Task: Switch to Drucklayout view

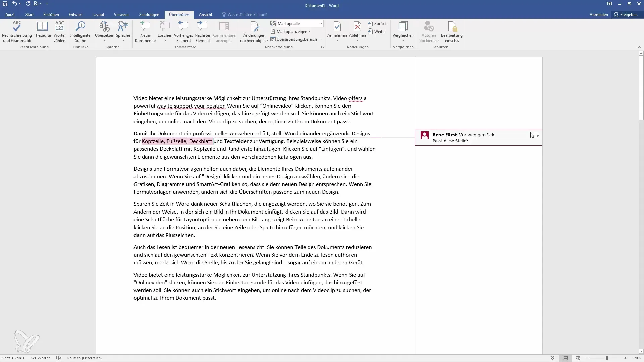Action: [565, 358]
